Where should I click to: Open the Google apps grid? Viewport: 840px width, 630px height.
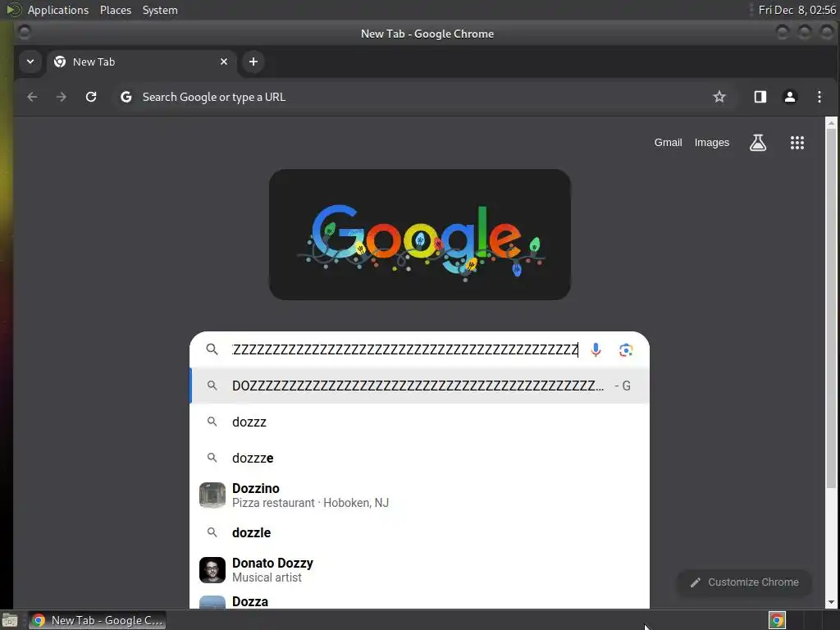[x=797, y=143]
